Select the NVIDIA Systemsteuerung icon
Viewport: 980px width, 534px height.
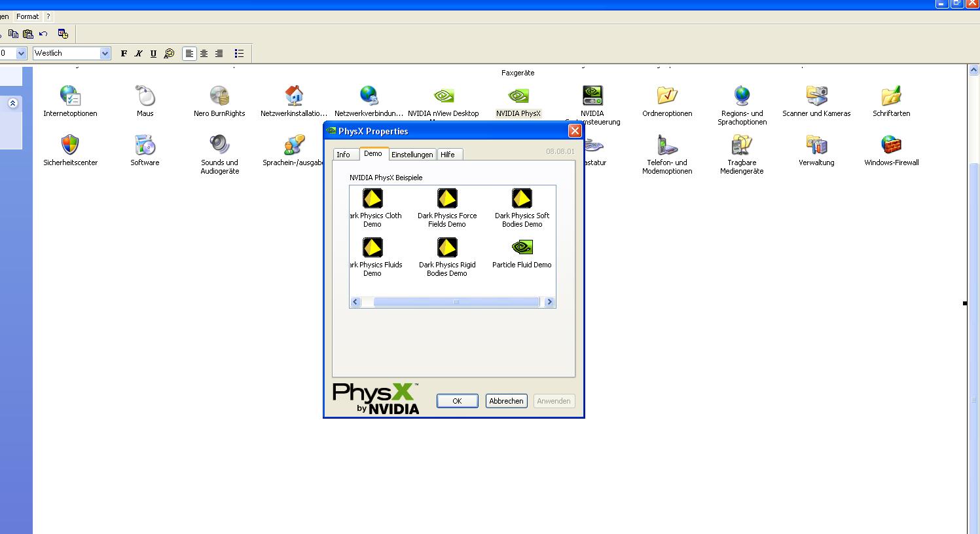(592, 96)
